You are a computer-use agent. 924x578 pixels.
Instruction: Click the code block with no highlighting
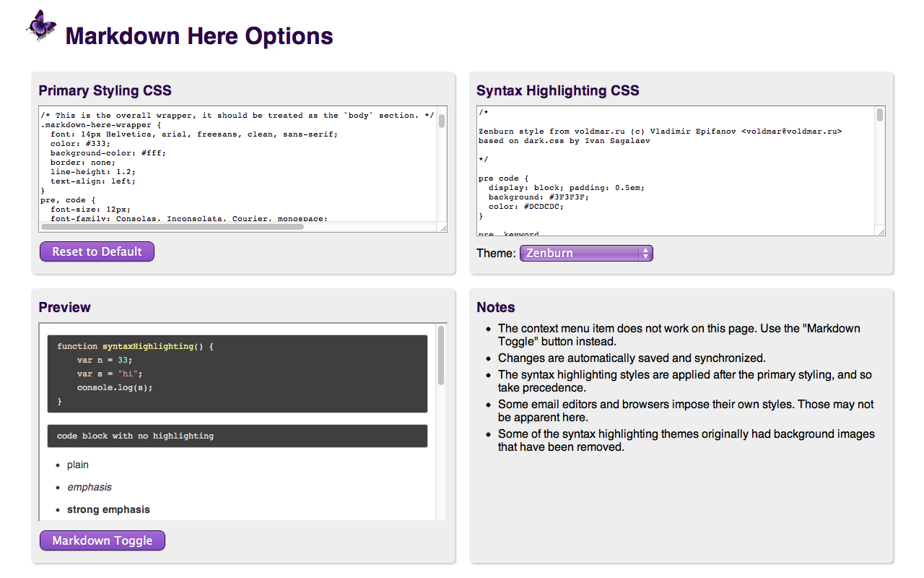point(237,436)
